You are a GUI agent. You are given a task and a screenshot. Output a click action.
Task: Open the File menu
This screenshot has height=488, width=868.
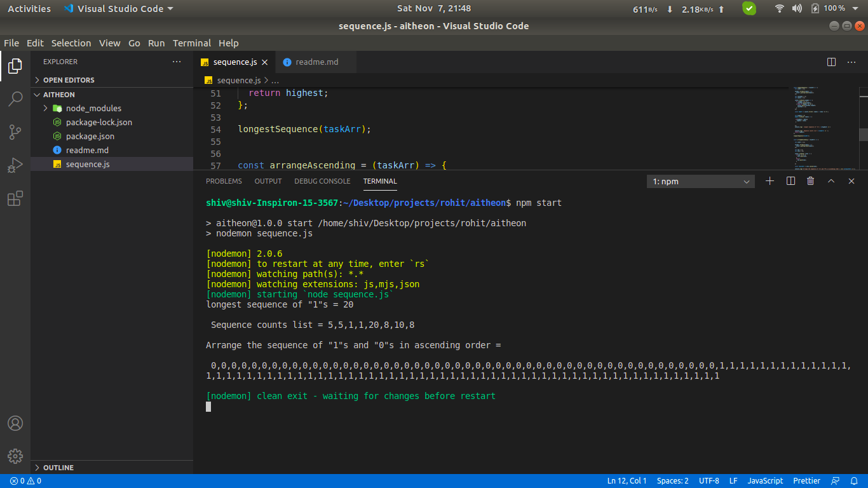click(11, 43)
